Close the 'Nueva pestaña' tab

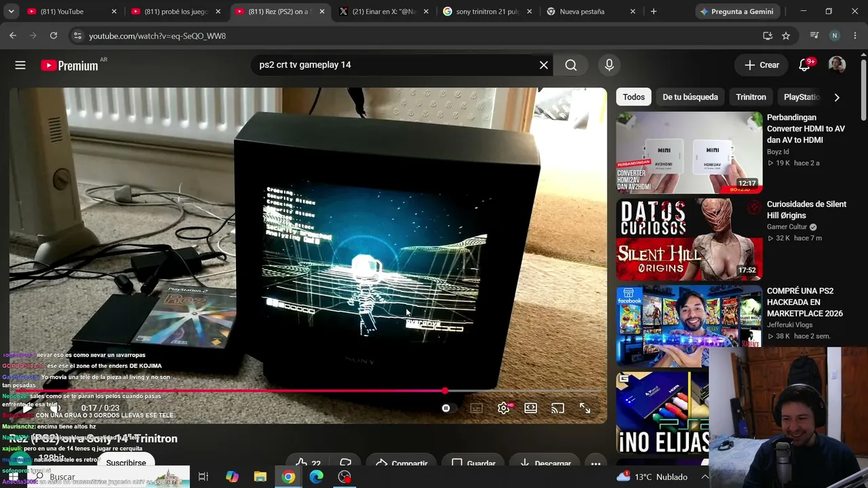(x=633, y=12)
